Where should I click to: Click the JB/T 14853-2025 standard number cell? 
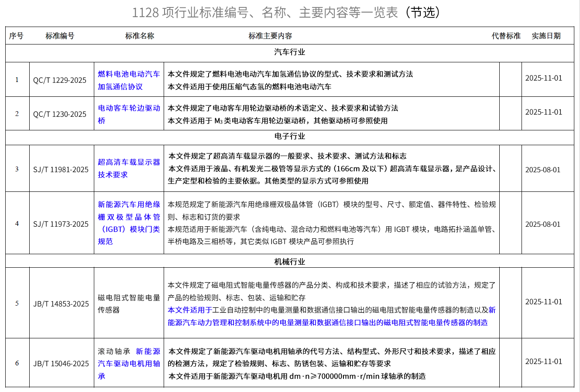61,304
